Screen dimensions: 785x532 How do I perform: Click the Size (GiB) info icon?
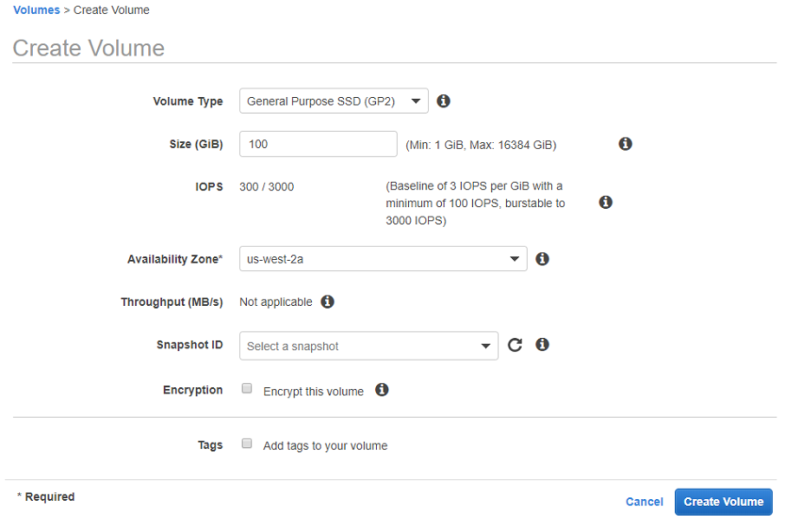tap(626, 144)
